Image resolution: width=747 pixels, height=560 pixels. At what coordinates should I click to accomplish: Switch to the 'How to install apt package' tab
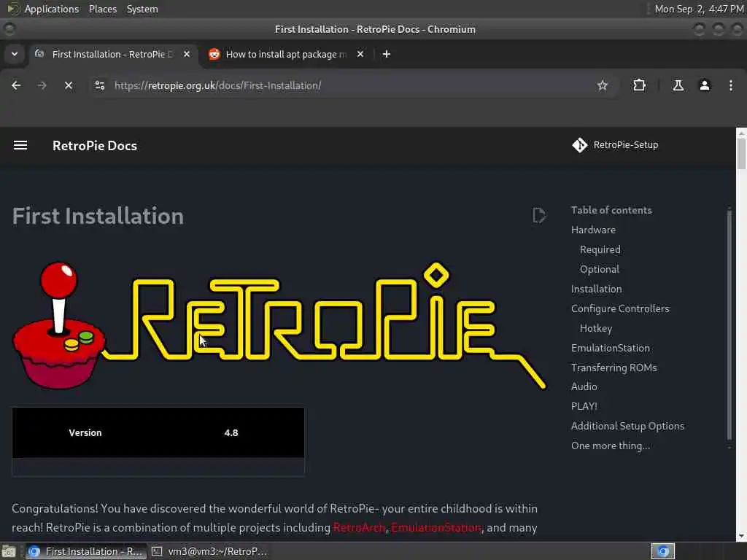285,54
